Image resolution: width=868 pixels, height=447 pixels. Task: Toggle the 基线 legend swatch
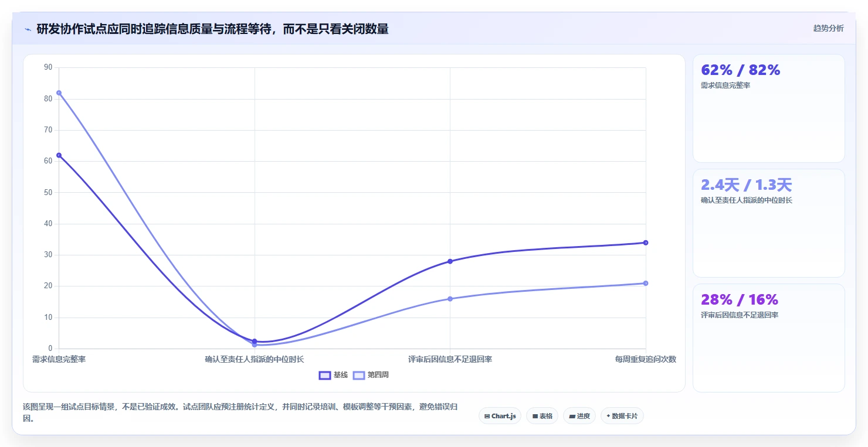coord(325,375)
